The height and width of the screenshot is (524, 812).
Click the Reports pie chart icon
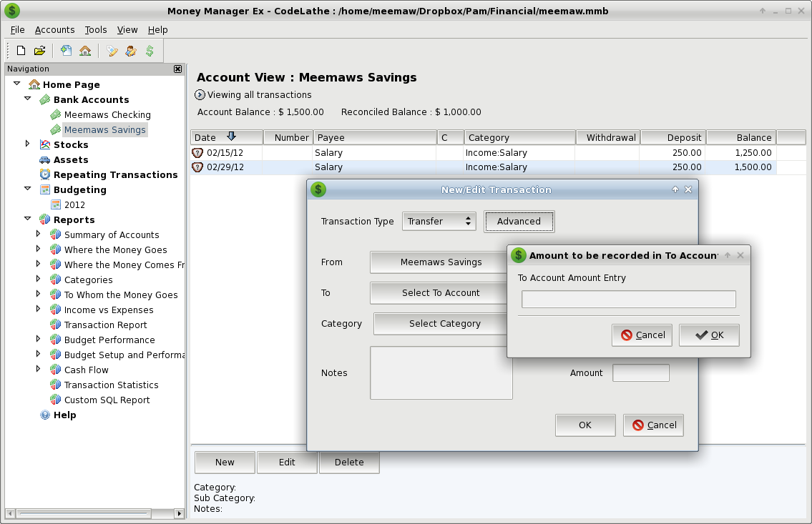(x=45, y=219)
